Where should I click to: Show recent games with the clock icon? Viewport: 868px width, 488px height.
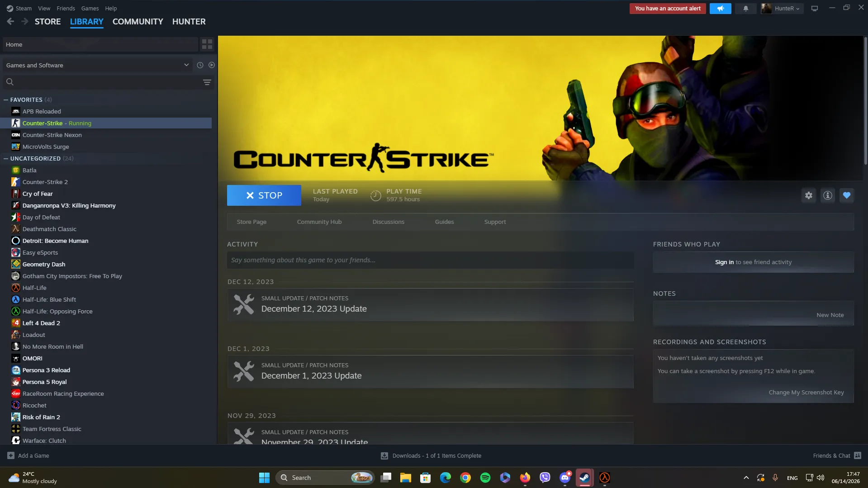[200, 65]
